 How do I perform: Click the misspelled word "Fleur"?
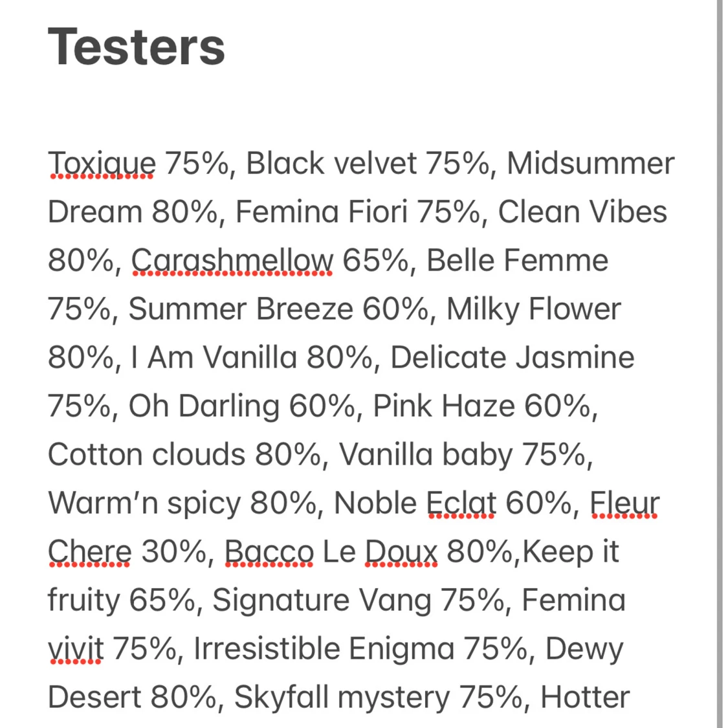624,503
